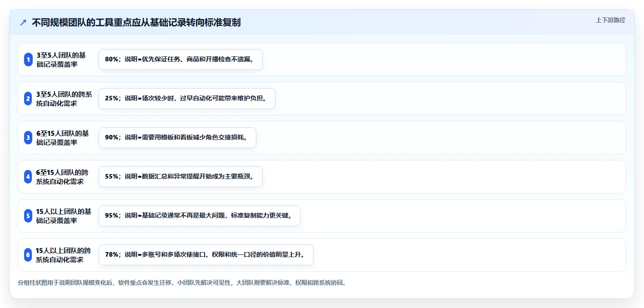Click the 55% value box about 数据汇总
The height and width of the screenshot is (308, 644).
[x=180, y=177]
